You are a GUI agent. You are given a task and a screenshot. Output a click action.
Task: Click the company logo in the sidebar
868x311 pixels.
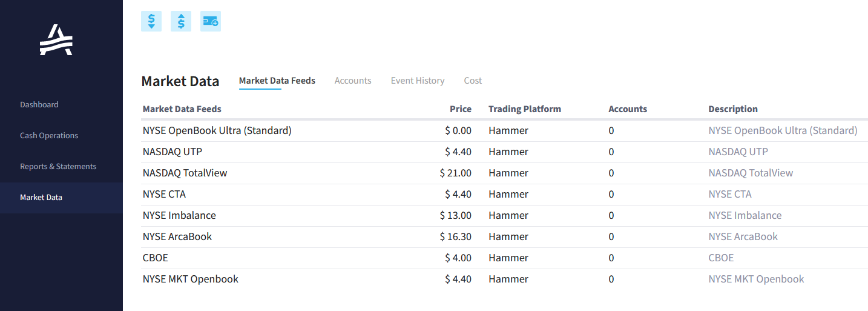(x=56, y=40)
